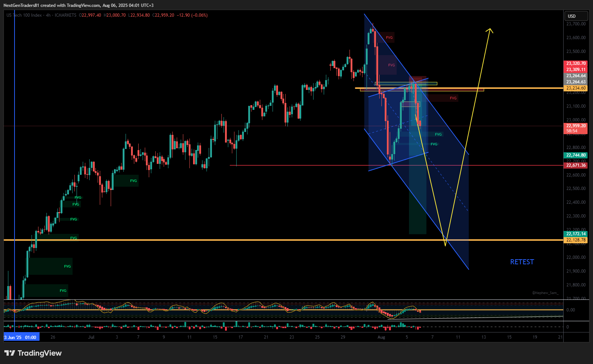
Task: Click the blue RETEST text annotation
Action: 522,262
